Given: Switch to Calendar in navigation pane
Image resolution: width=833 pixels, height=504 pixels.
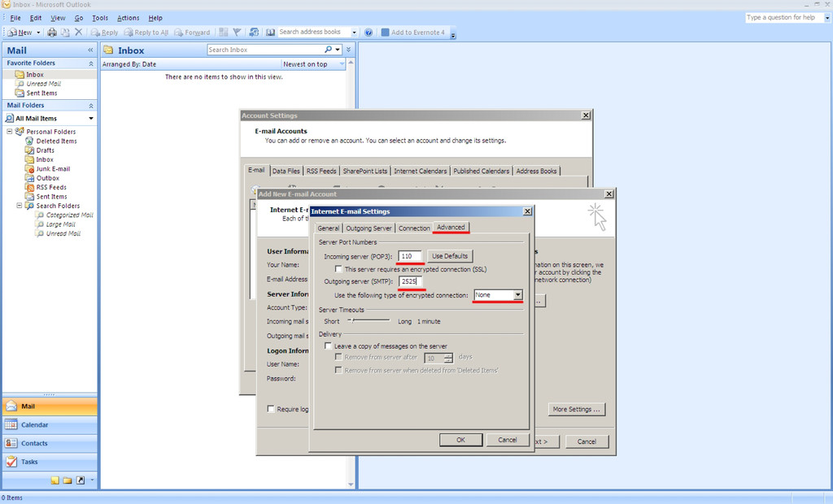Looking at the screenshot, I should (50, 425).
